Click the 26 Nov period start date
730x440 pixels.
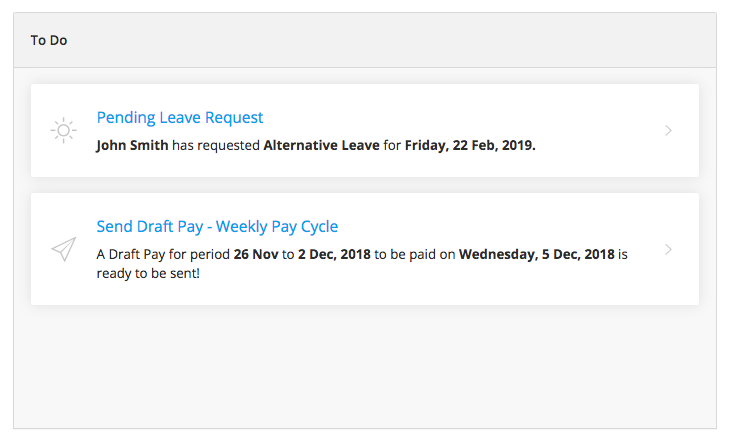(256, 254)
